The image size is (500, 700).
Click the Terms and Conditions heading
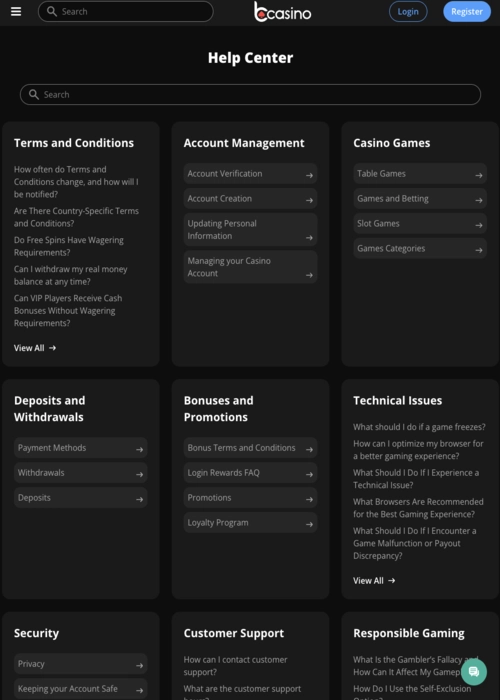tap(74, 143)
